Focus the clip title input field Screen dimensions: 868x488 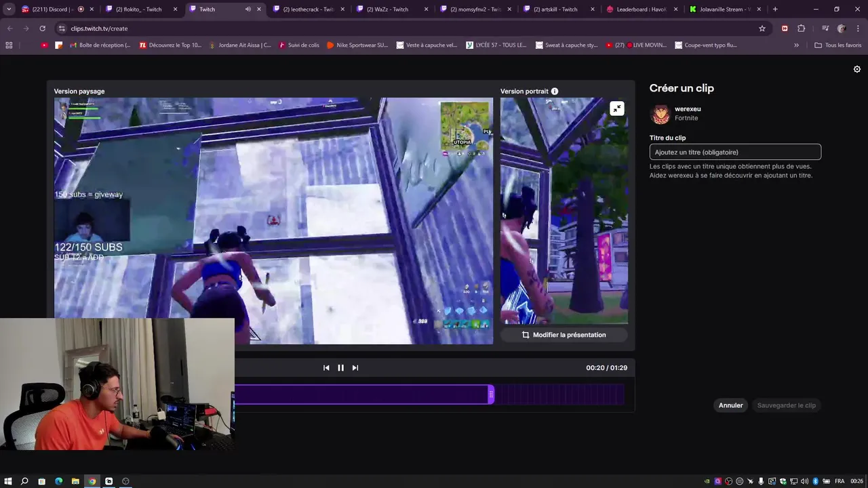735,152
